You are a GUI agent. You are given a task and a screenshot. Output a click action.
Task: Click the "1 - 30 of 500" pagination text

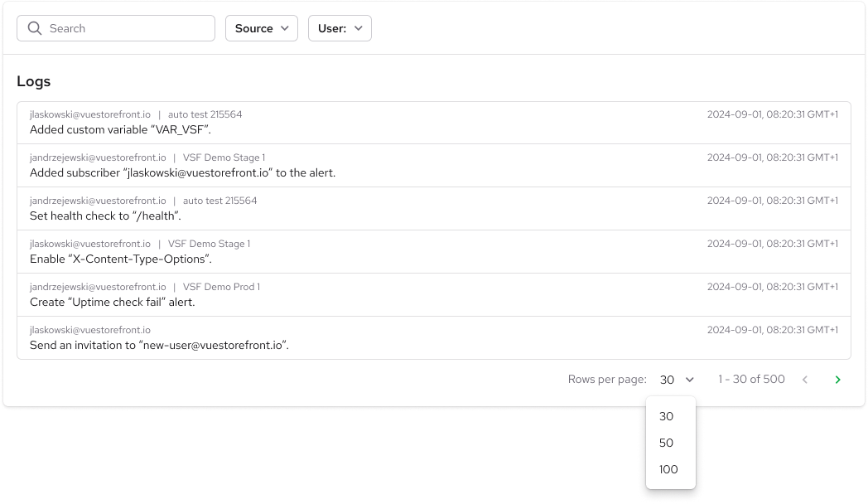751,380
